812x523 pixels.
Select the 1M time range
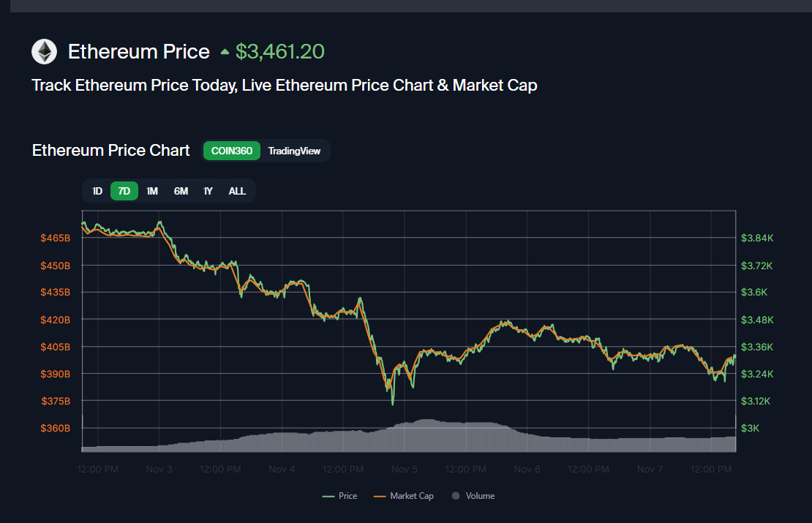click(152, 191)
